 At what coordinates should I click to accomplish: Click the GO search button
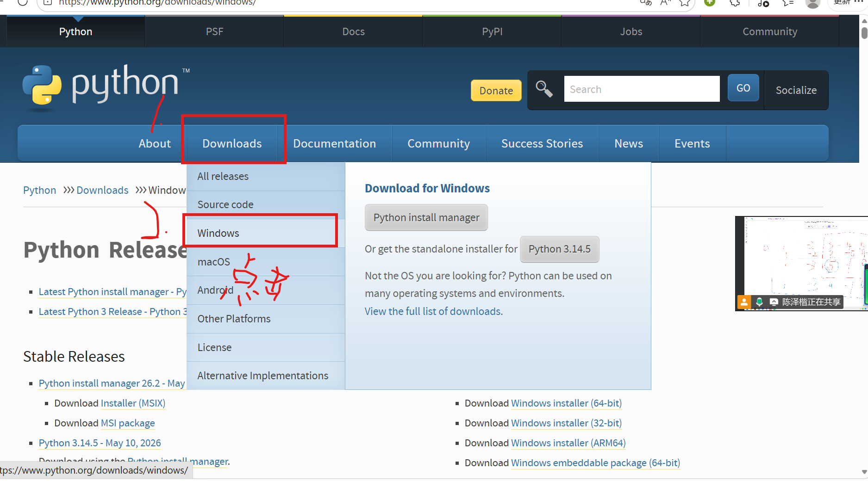[743, 88]
